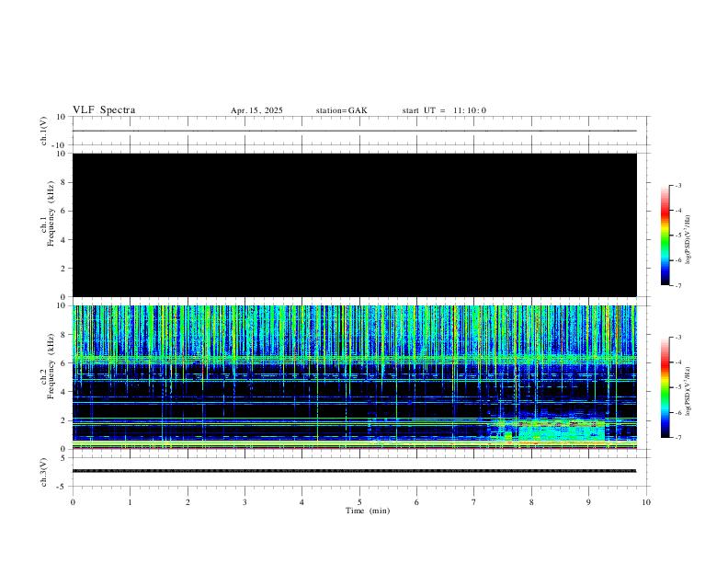728x563 pixels.
Task: Click the "-5" tick label on ch.3 voltage axis
Action: [62, 487]
